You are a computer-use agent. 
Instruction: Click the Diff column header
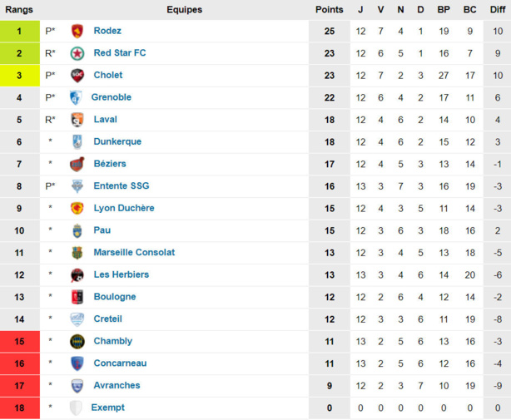[497, 10]
